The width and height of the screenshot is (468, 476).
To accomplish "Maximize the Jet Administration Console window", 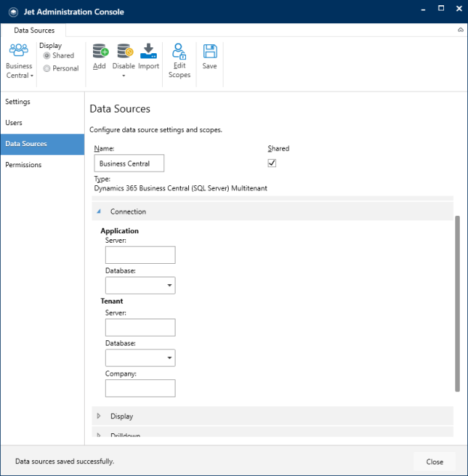I will (x=441, y=8).
